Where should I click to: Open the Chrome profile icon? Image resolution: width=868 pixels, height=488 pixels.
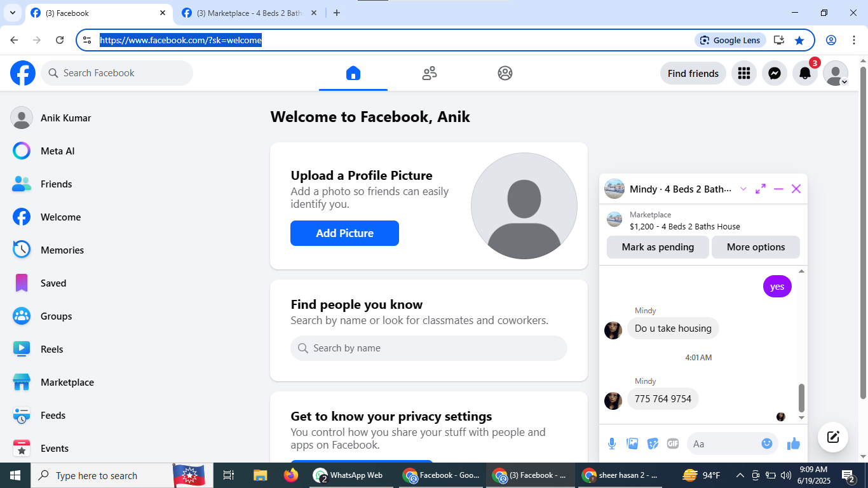tap(831, 40)
